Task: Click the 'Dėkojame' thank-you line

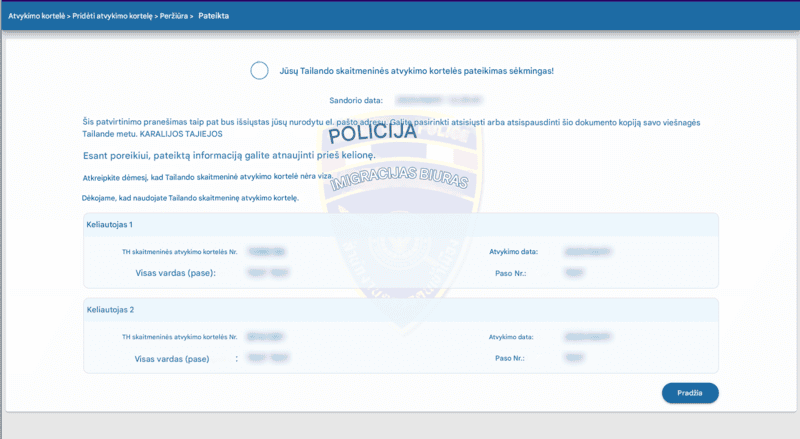Action: point(190,198)
